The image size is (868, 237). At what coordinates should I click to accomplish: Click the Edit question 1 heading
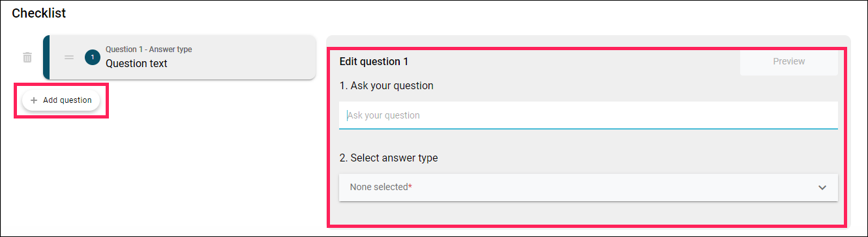pos(374,62)
